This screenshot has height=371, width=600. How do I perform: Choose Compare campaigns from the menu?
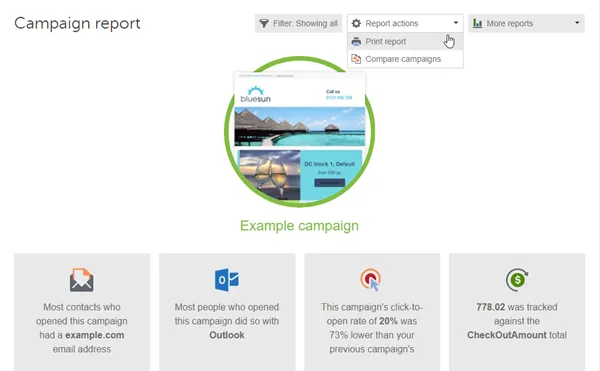[x=405, y=59]
